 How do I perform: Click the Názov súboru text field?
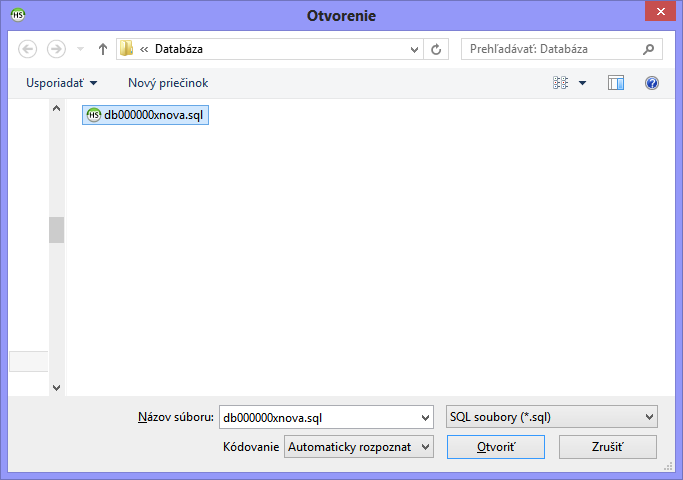[320, 417]
